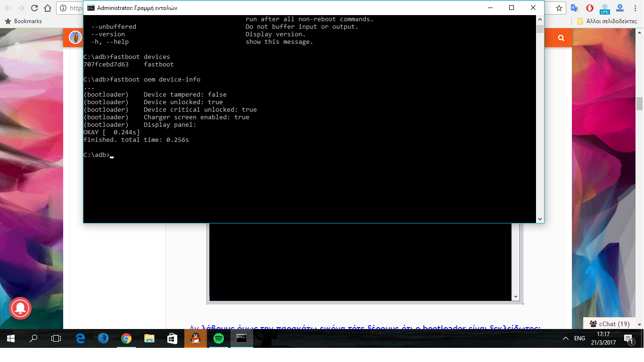Open the Άλλοι σελιδοδείκτες bookmarks folder
This screenshot has height=362, width=644.
click(x=607, y=21)
